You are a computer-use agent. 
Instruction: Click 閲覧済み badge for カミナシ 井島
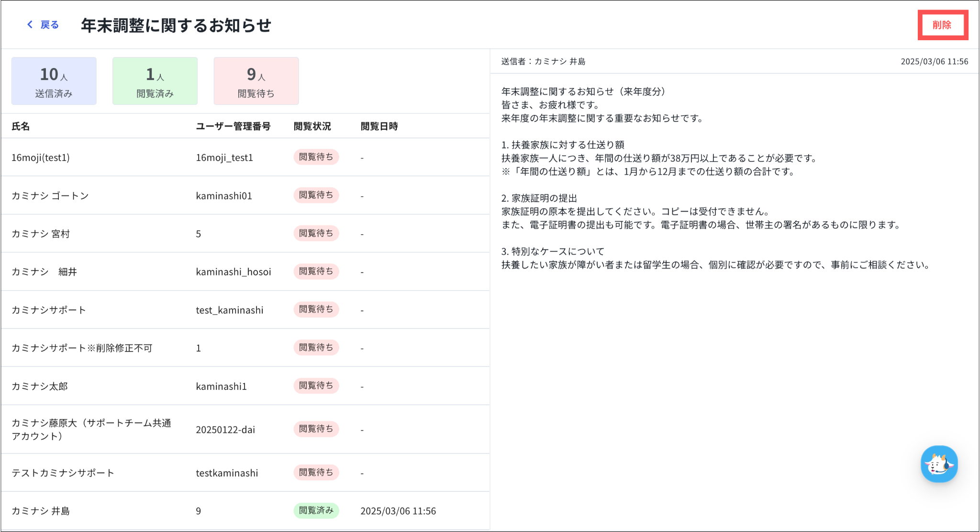tap(316, 510)
